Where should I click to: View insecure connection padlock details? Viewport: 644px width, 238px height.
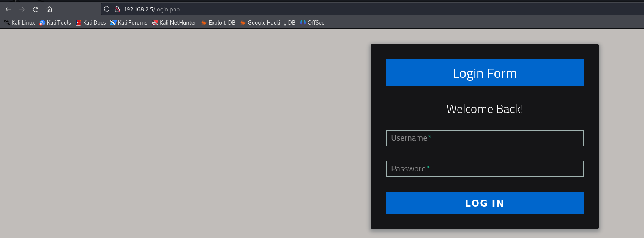tap(117, 9)
